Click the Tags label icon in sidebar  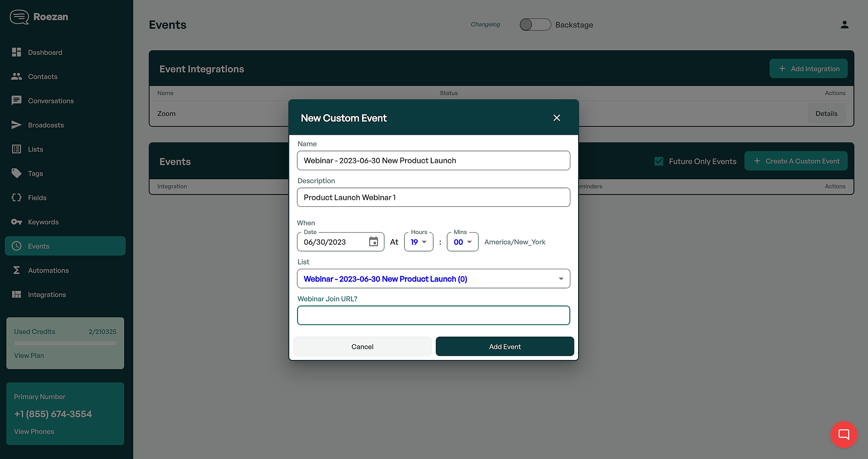tap(16, 173)
